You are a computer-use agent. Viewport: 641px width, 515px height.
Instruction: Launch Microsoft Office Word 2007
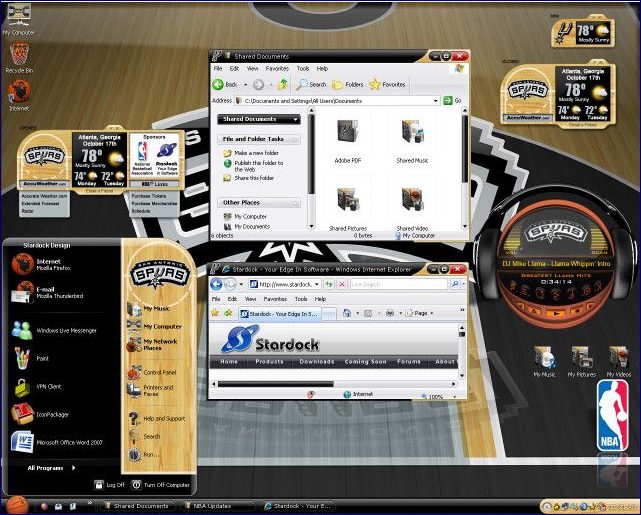pyautogui.click(x=57, y=442)
